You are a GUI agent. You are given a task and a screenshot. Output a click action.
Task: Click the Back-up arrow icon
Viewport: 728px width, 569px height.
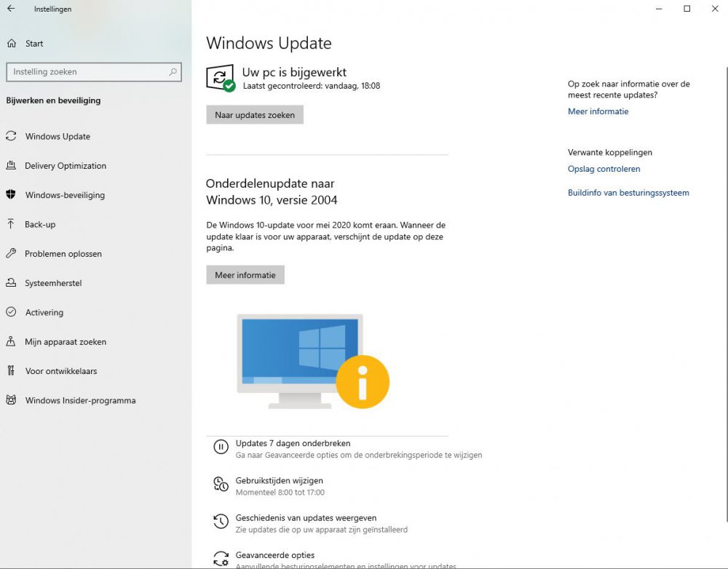pyautogui.click(x=11, y=224)
